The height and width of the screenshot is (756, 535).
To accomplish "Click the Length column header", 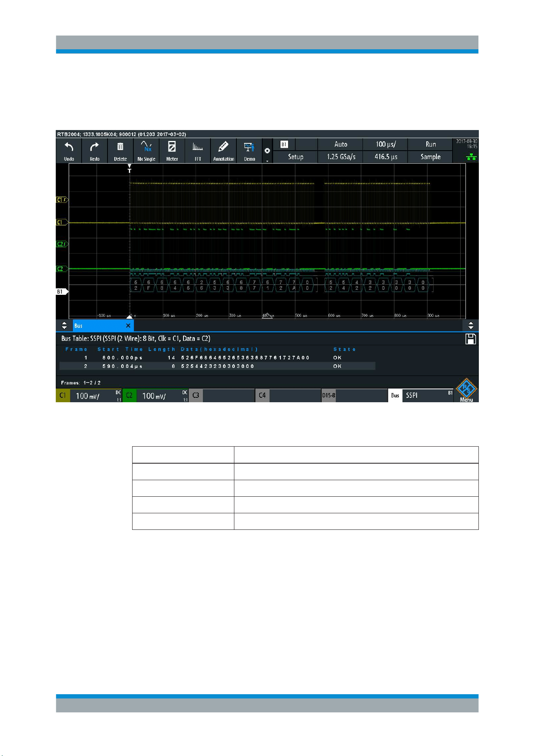I will pyautogui.click(x=162, y=349).
